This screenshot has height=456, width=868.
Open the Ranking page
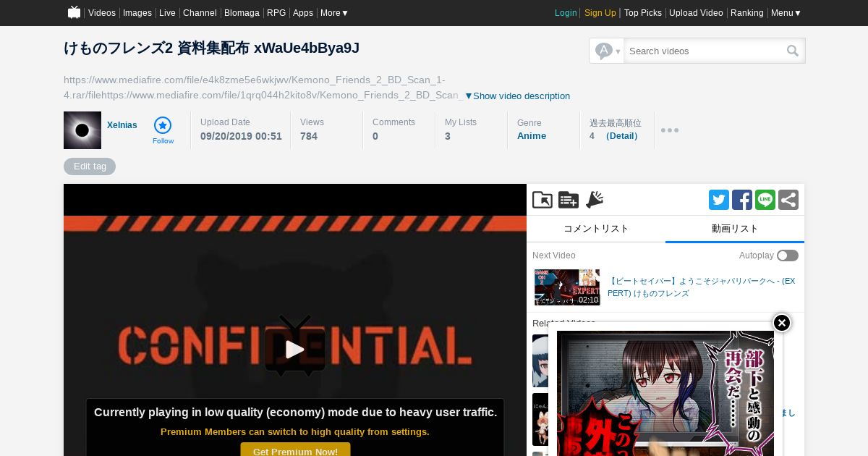pos(747,13)
